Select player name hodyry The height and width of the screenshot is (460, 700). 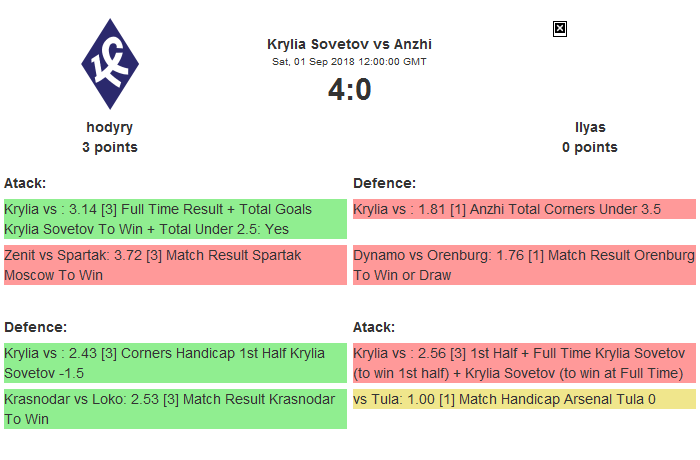tap(110, 127)
